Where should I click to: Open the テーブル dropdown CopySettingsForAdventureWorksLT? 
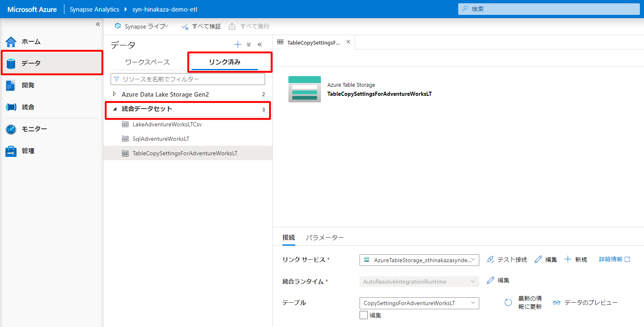[x=419, y=303]
